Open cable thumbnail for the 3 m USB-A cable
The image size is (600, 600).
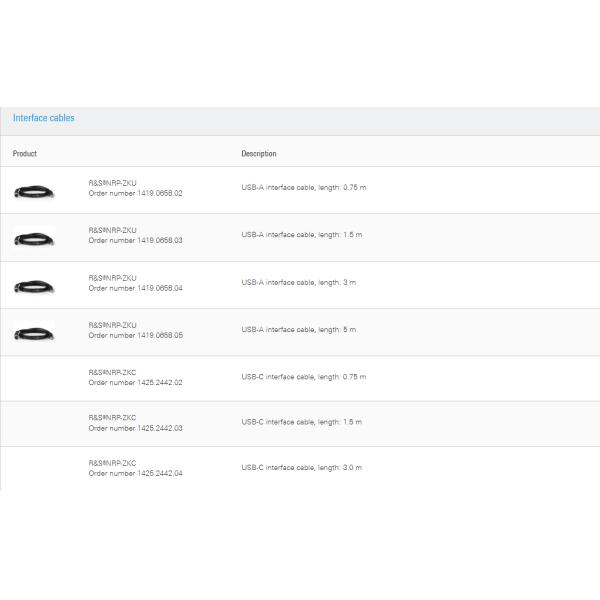34,286
